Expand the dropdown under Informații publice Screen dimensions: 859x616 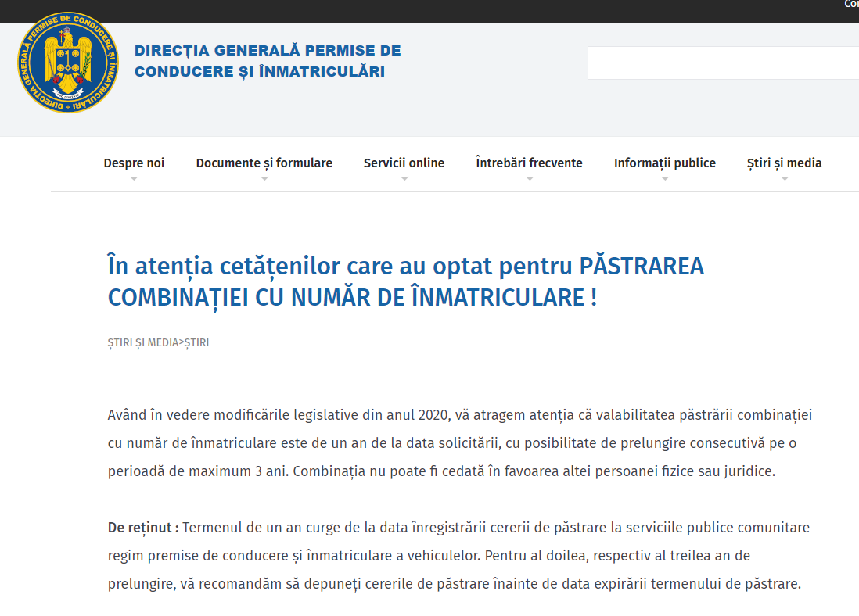tap(665, 177)
